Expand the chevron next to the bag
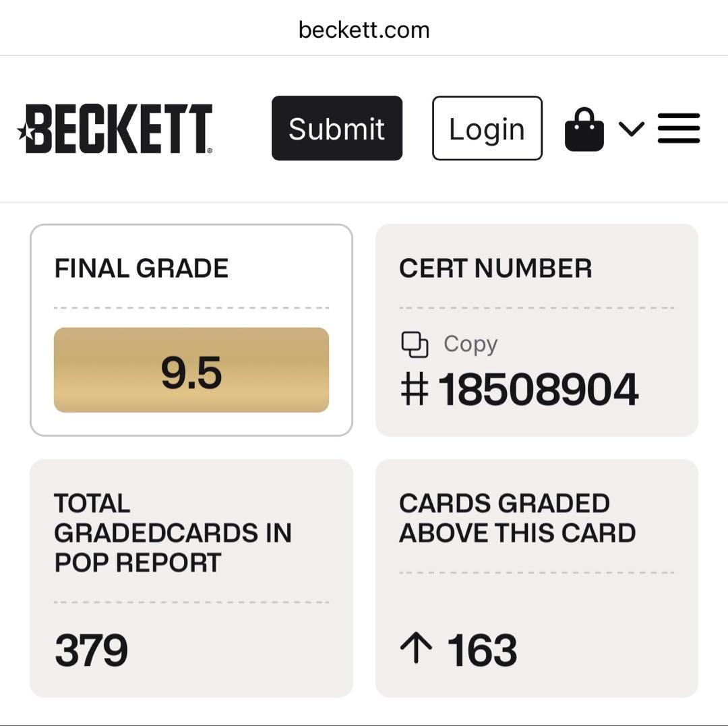Image resolution: width=728 pixels, height=726 pixels. 631,128
